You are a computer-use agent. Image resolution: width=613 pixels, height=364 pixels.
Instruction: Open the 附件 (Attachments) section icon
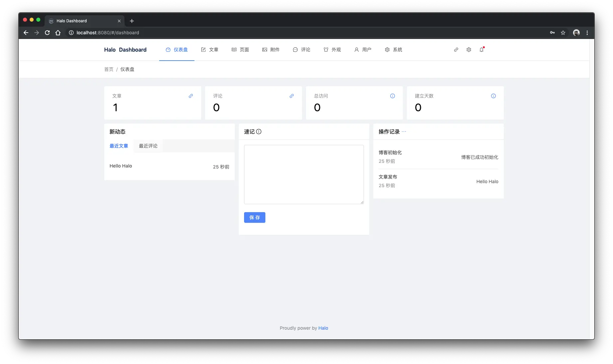click(x=264, y=50)
